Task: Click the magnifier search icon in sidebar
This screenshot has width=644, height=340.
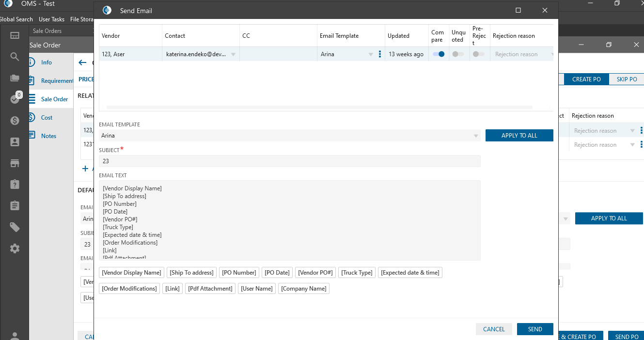Action: coord(15,57)
